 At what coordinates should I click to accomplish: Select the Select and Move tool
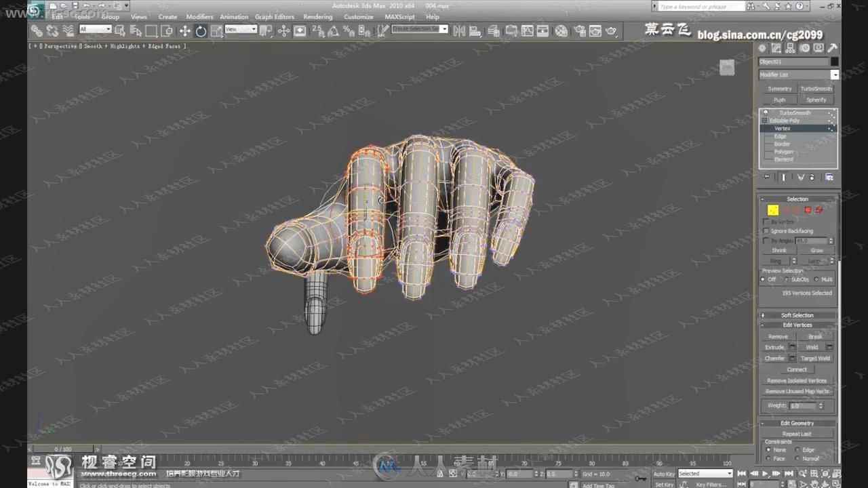184,31
